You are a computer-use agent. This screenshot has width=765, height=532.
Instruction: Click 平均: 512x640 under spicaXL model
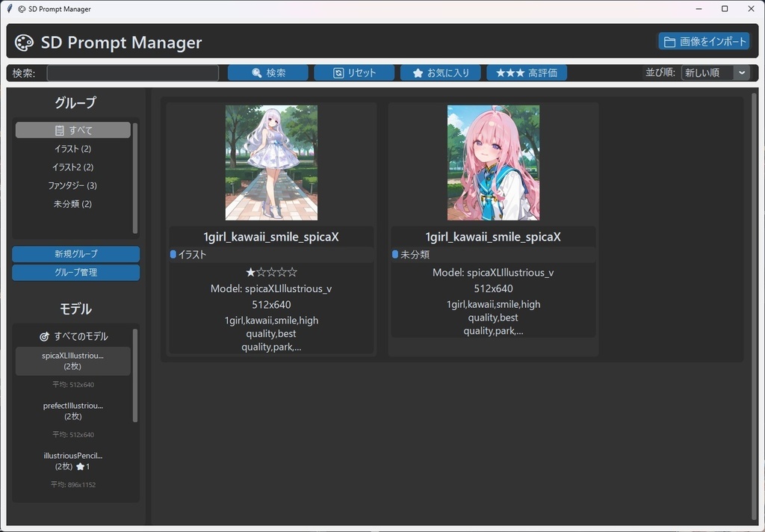tap(73, 385)
